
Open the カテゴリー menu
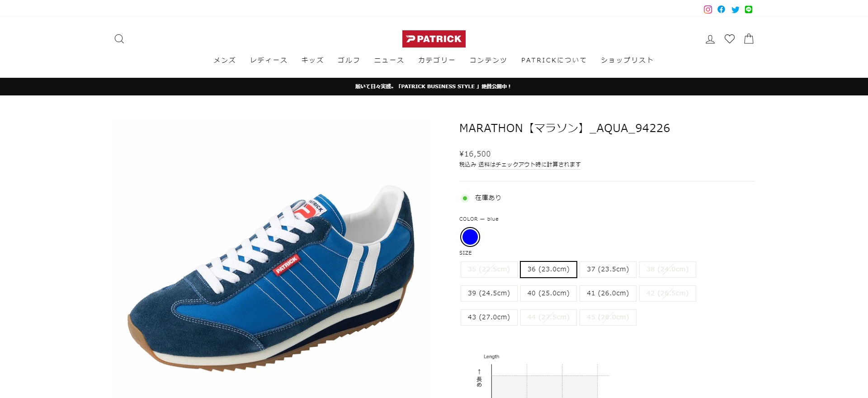click(437, 60)
